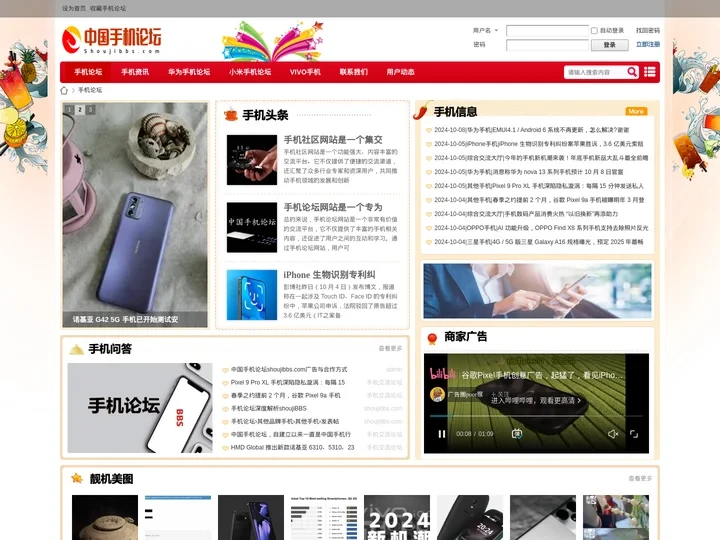Open Q&A 手机论坛深度解析shoujiBBS
Image resolution: width=720 pixels, height=540 pixels.
[269, 408]
